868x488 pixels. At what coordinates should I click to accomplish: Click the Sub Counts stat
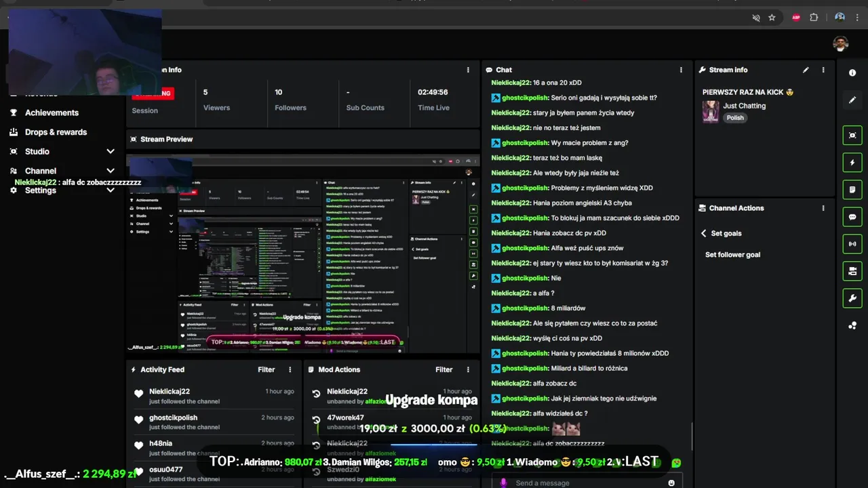pos(365,100)
